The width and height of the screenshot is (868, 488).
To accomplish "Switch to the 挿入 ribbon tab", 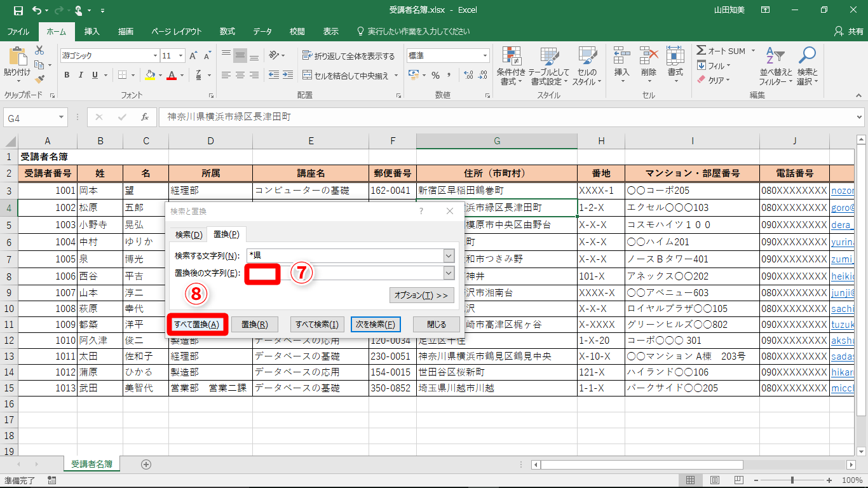I will 92,31.
